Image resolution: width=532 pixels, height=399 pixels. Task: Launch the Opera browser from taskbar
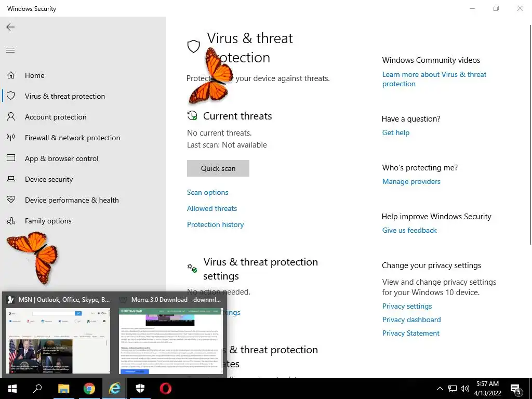[166, 389]
